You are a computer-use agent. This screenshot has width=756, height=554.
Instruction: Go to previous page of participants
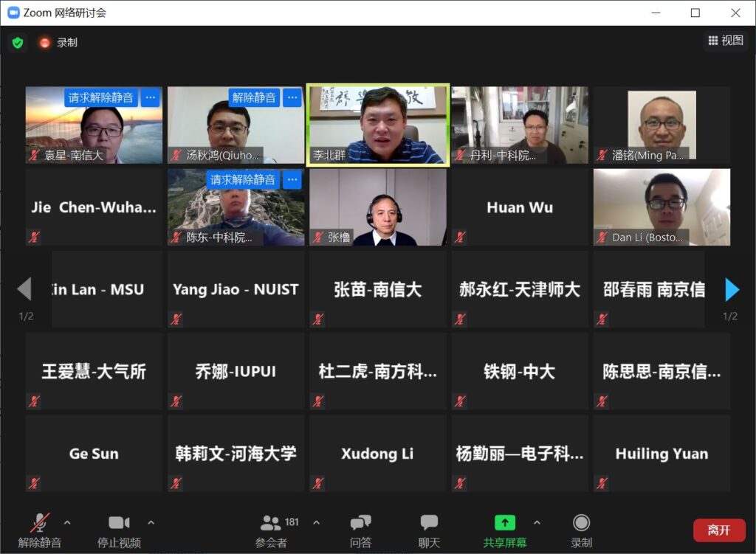pos(24,289)
